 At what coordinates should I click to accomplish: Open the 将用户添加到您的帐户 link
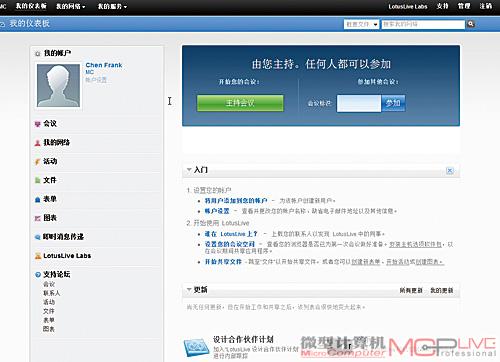tap(236, 201)
